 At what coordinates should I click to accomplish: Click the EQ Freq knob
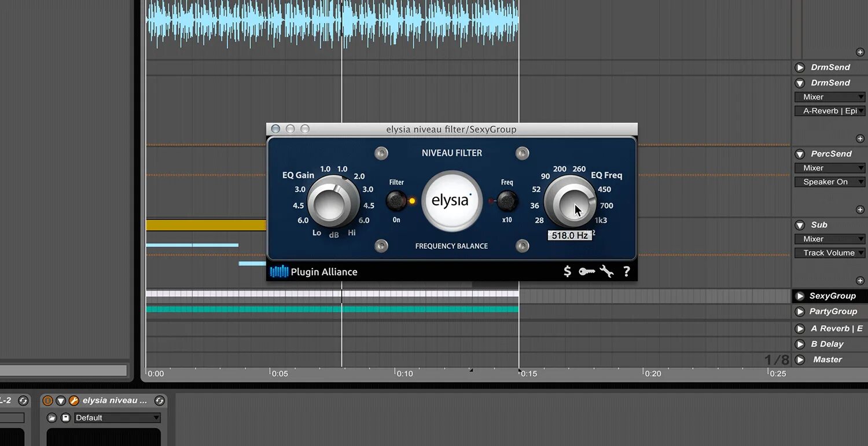[x=570, y=202]
